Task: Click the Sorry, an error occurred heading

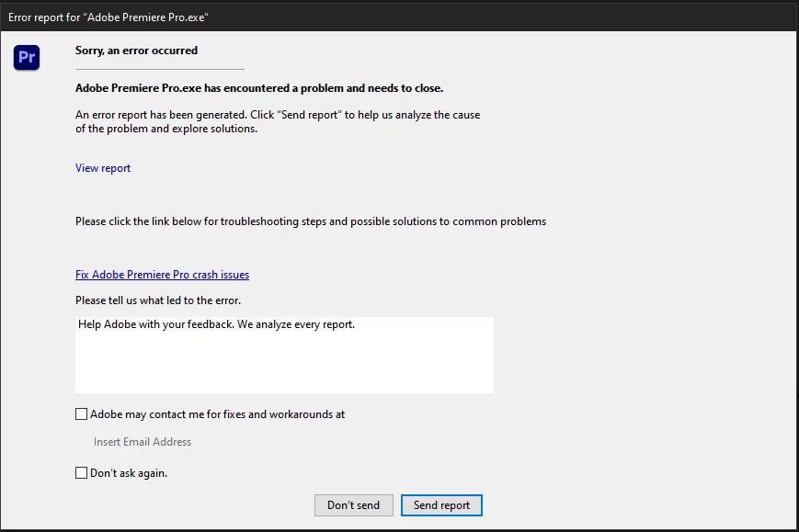Action: [137, 51]
